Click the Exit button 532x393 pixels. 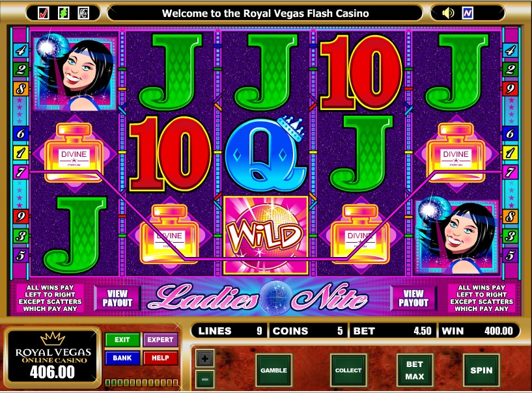click(x=122, y=340)
